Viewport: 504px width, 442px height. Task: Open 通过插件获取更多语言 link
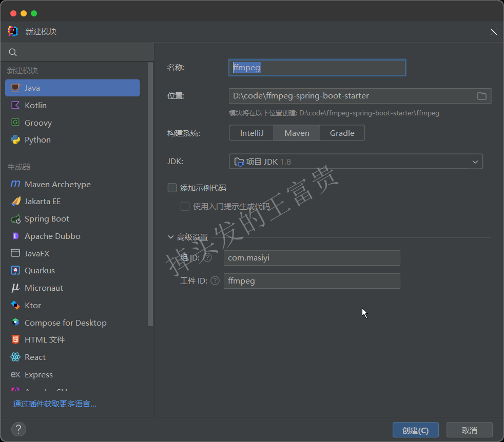[x=54, y=404]
